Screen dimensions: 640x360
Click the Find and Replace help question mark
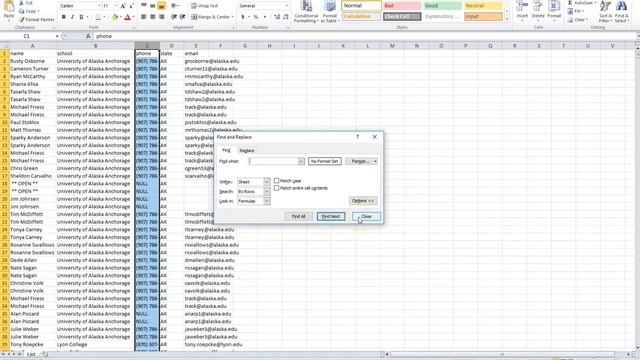click(x=358, y=137)
